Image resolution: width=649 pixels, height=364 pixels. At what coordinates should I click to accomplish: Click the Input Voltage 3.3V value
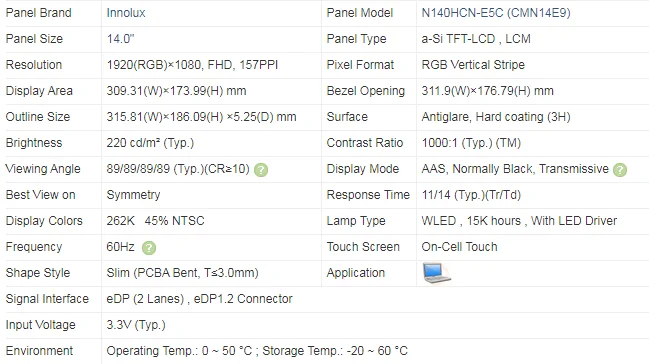(136, 325)
